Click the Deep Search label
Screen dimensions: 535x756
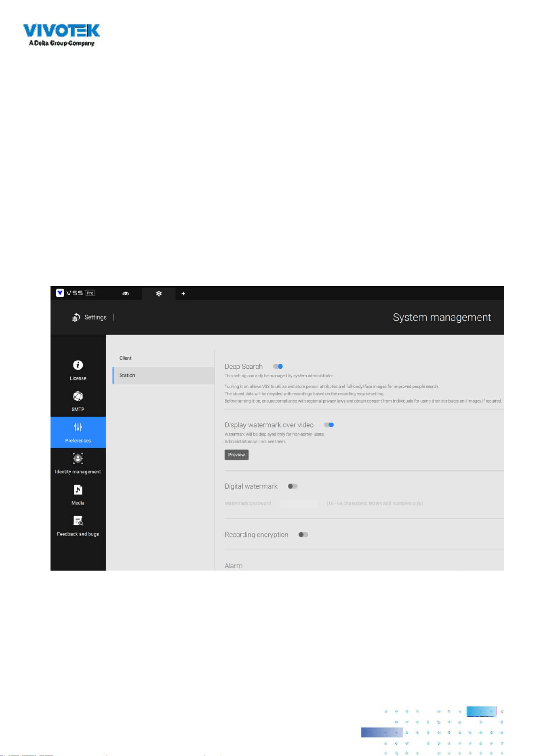244,366
